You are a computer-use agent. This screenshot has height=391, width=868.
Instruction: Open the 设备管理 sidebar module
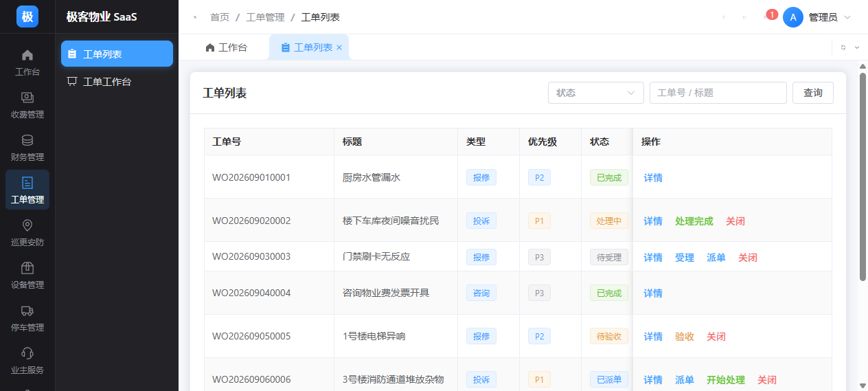tap(27, 276)
